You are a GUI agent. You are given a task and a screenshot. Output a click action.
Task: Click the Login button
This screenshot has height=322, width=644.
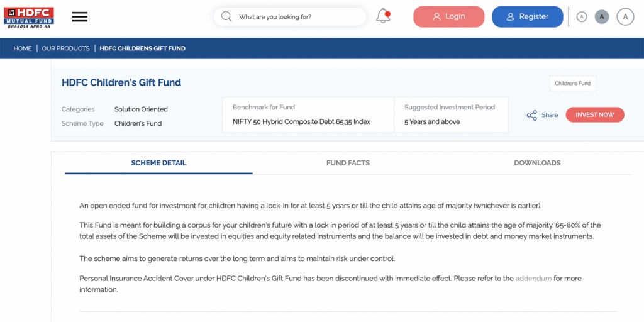[x=449, y=17]
